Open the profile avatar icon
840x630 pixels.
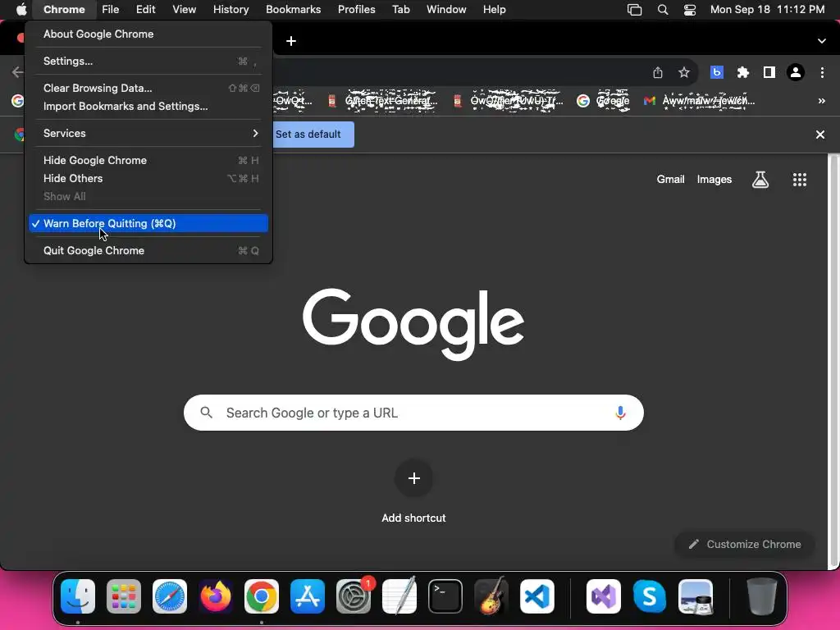(796, 72)
